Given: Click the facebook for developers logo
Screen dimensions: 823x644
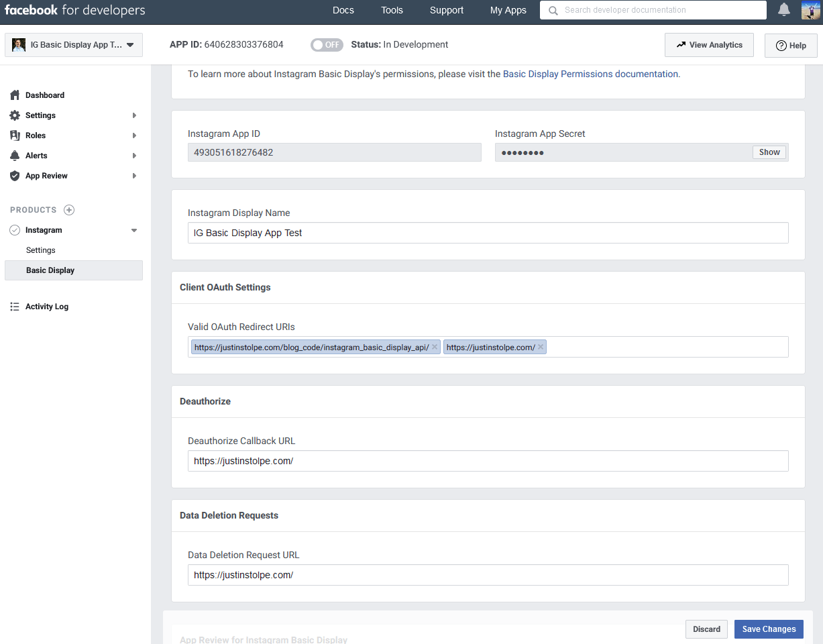Looking at the screenshot, I should 74,11.
